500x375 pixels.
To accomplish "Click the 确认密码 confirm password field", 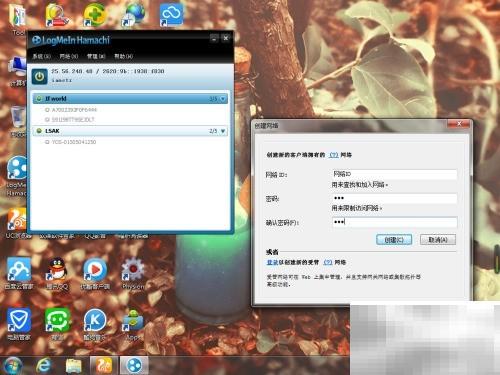I will pos(394,222).
